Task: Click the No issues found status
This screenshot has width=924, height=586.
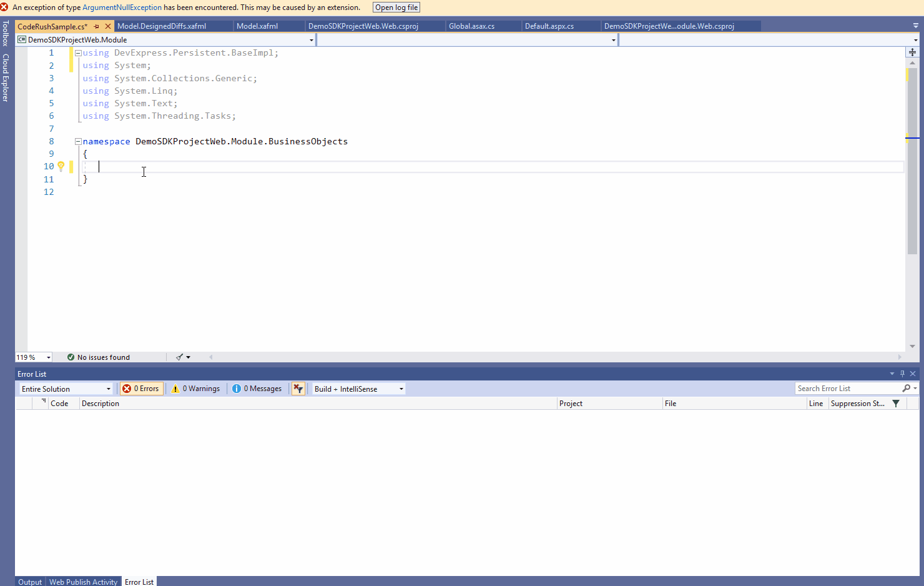Action: (x=99, y=357)
